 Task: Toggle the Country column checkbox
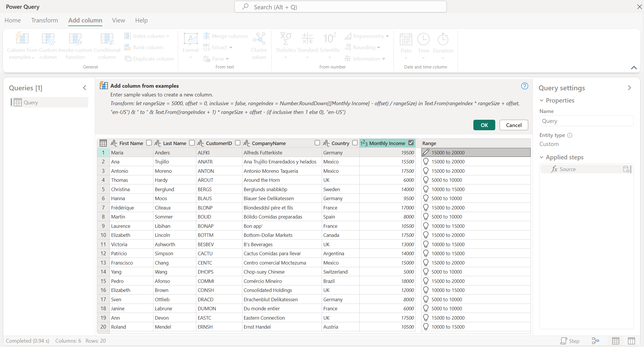click(355, 142)
